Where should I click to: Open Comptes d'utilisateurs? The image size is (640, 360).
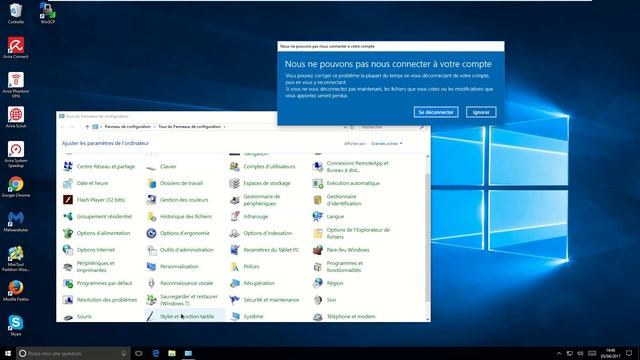[262, 167]
